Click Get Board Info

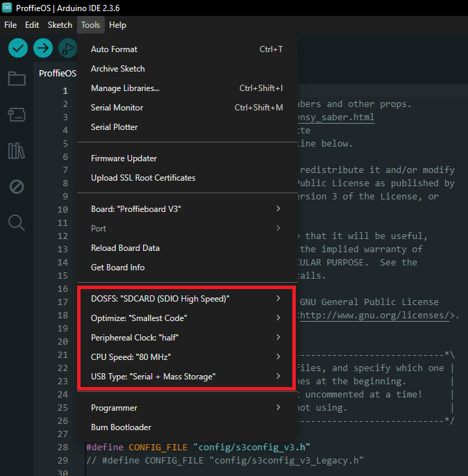point(187,267)
